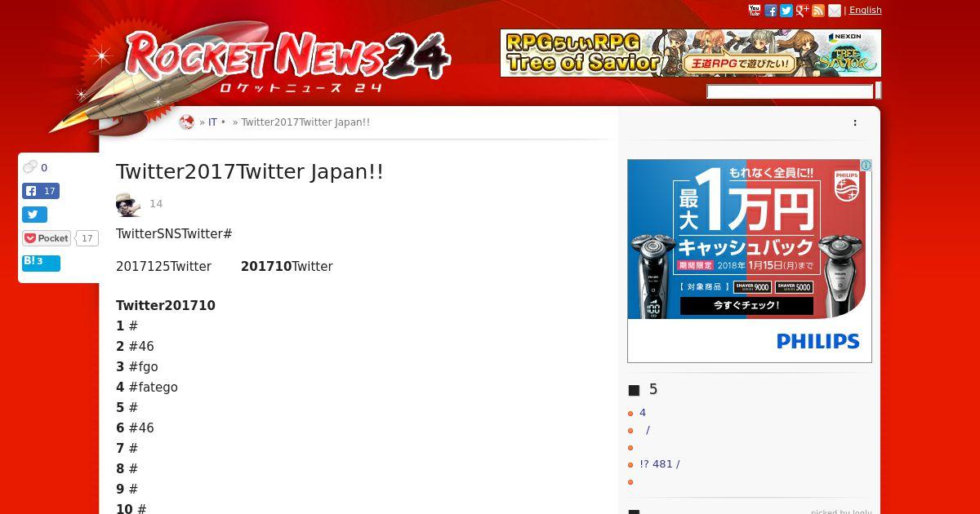
Task: Click list entry '6 #46'
Action: coord(135,428)
